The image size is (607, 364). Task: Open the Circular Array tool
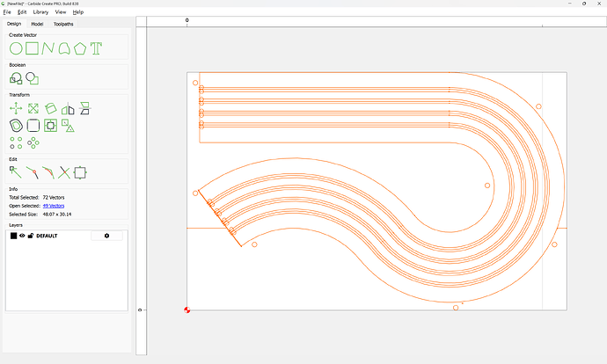pos(33,142)
